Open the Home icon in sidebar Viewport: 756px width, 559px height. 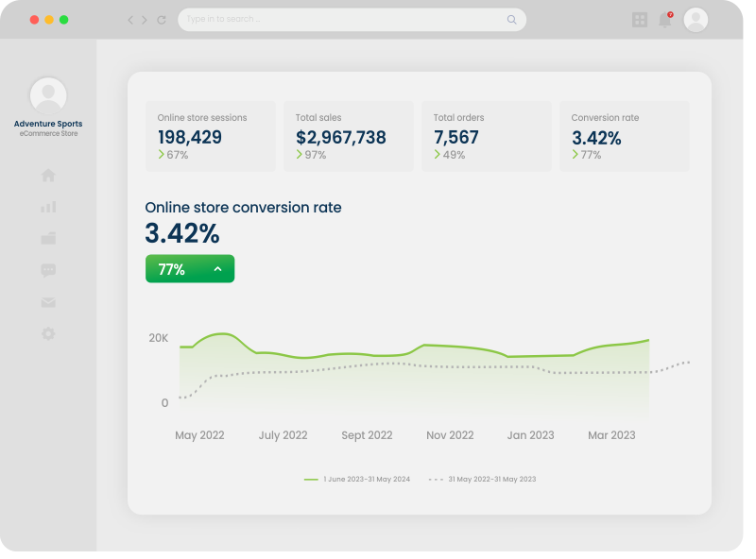click(x=48, y=175)
